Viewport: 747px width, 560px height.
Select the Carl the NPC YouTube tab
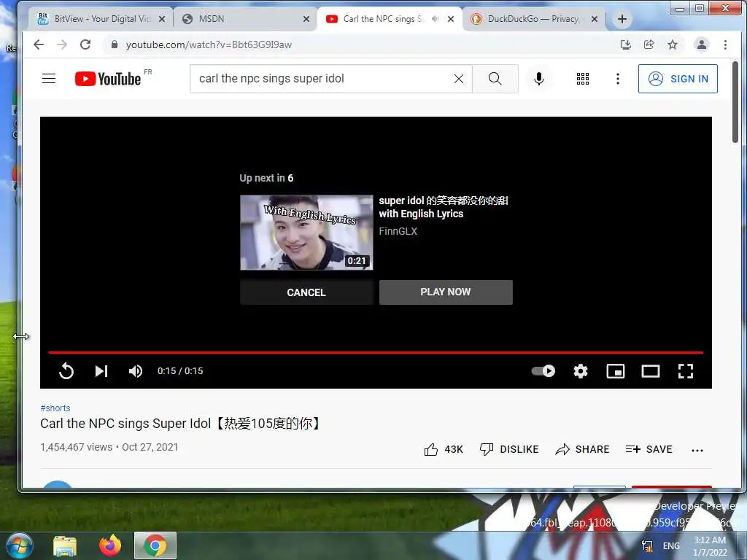tap(381, 19)
